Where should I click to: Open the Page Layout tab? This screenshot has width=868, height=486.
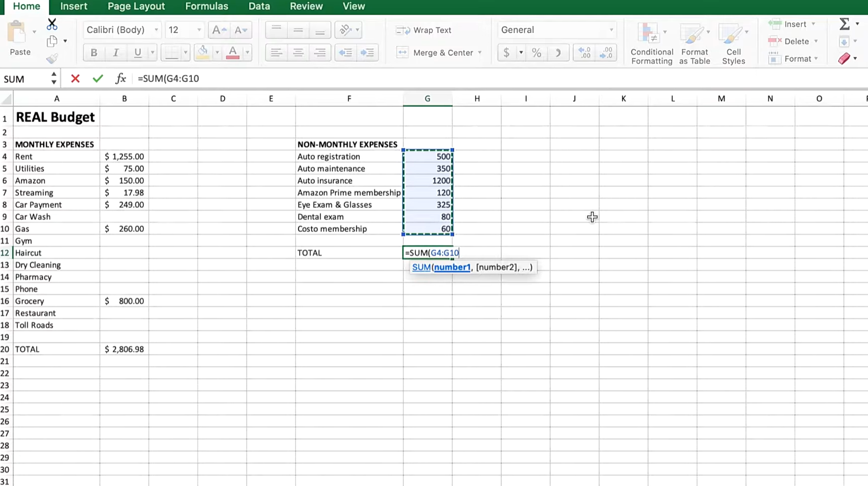coord(136,6)
